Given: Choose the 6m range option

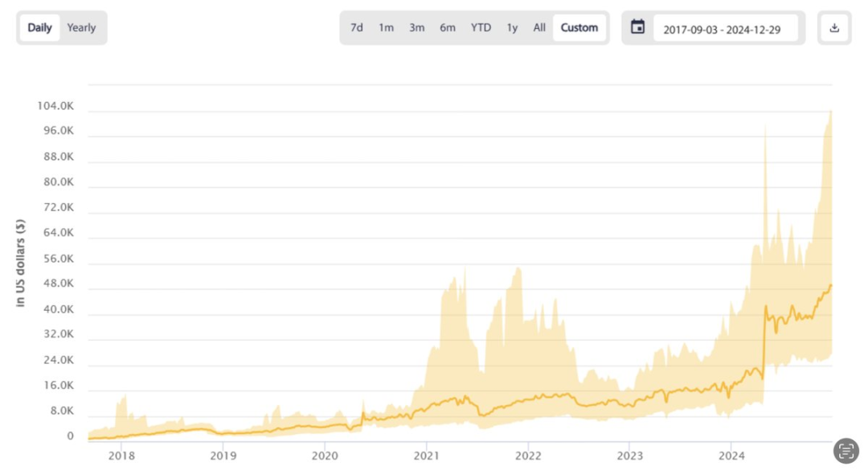Looking at the screenshot, I should click(448, 27).
